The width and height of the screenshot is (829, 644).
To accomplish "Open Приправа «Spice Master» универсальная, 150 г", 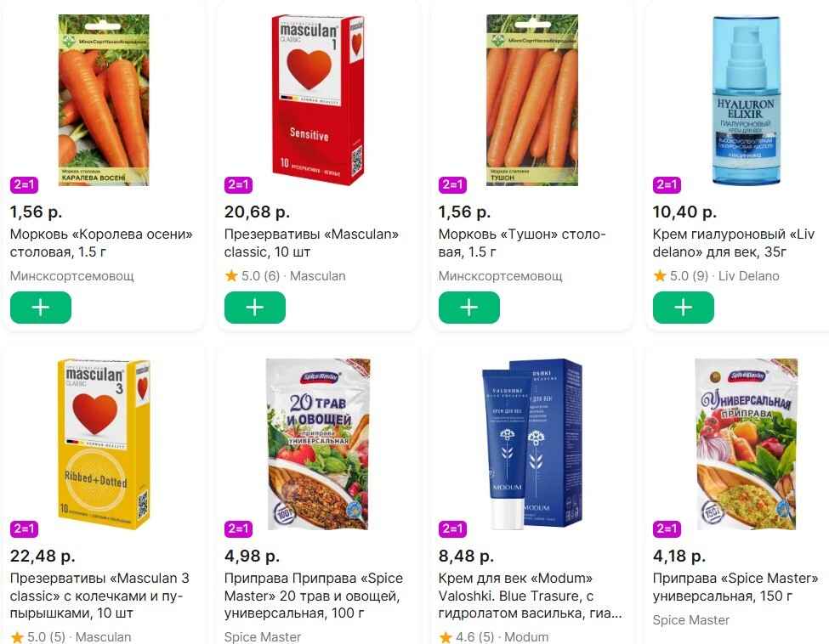I will point(735,587).
